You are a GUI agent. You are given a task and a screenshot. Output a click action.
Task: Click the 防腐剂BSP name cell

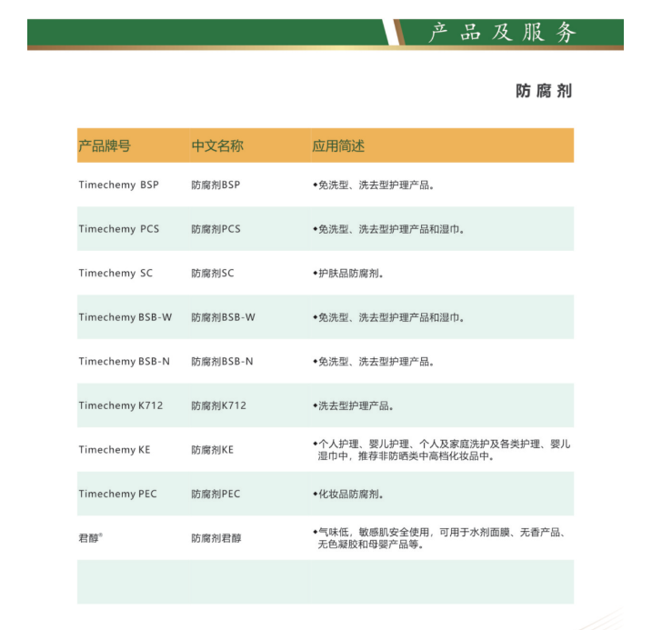pos(216,185)
